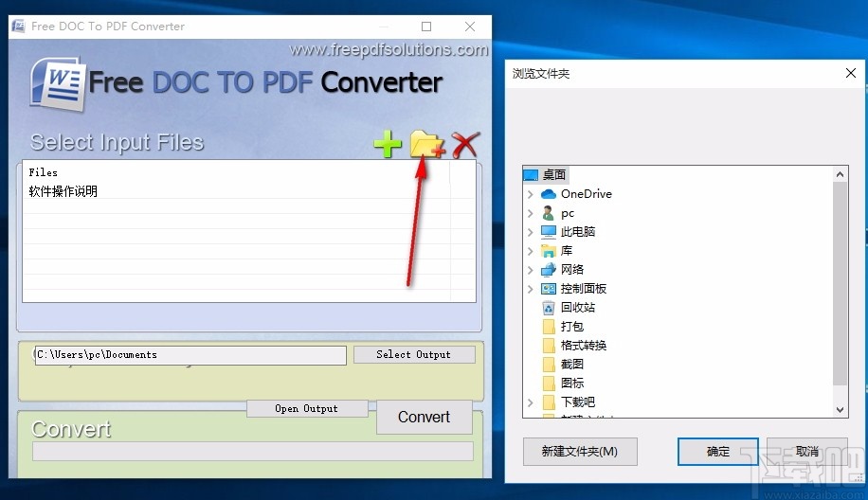Expand the OneDrive tree node
This screenshot has width=868, height=500.
[530, 194]
